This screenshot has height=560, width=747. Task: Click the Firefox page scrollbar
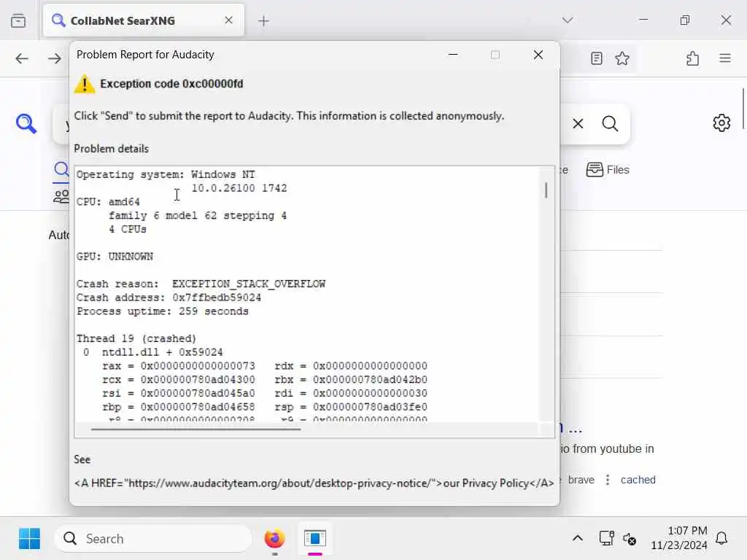click(743, 109)
